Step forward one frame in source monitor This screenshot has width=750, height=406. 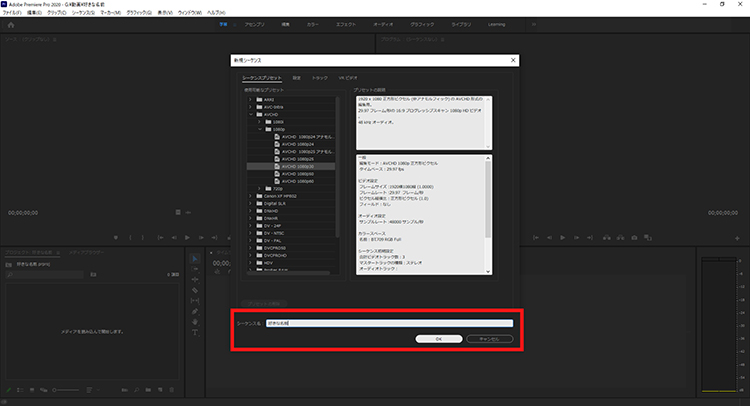(201, 238)
